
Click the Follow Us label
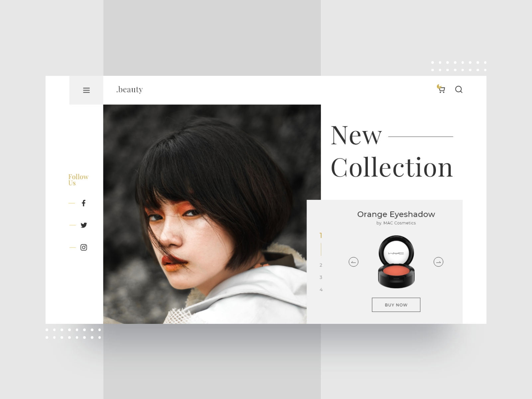(x=78, y=180)
